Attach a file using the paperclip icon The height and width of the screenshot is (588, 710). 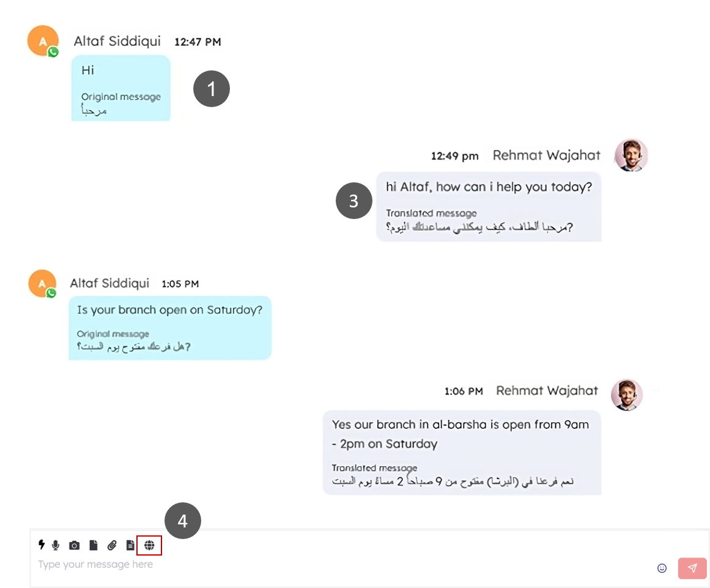[x=112, y=545]
